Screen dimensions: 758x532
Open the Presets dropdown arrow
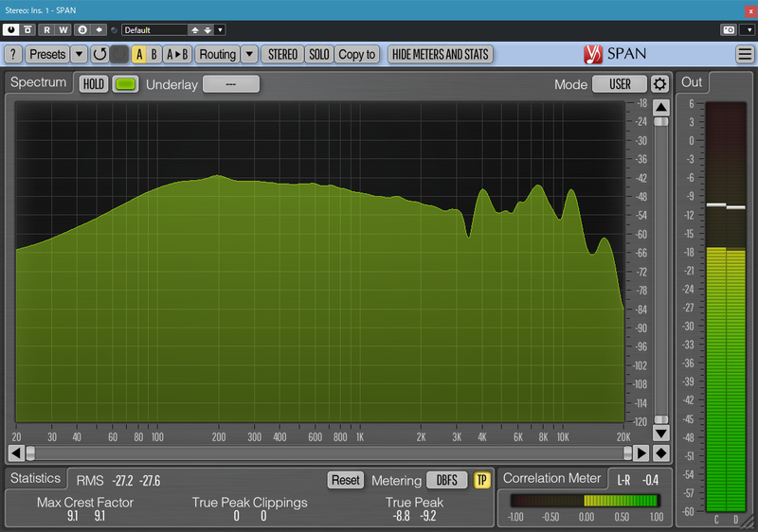click(x=79, y=54)
